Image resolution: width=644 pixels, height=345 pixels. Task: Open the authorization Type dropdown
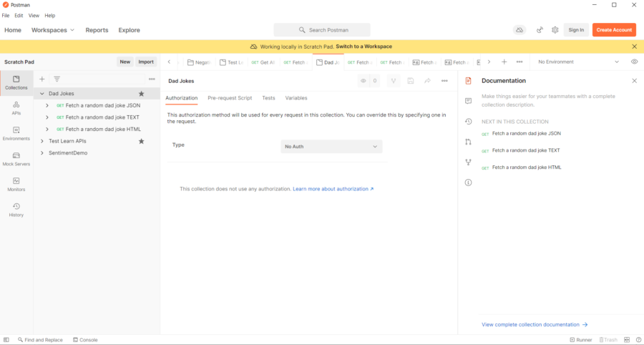(331, 146)
